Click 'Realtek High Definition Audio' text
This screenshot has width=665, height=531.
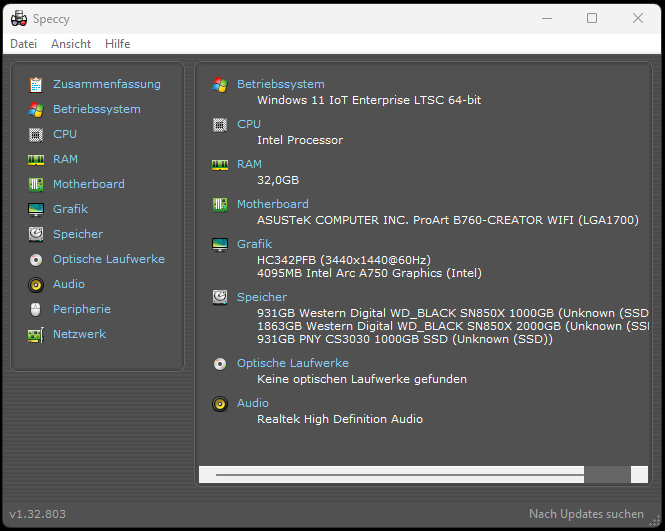click(x=340, y=419)
